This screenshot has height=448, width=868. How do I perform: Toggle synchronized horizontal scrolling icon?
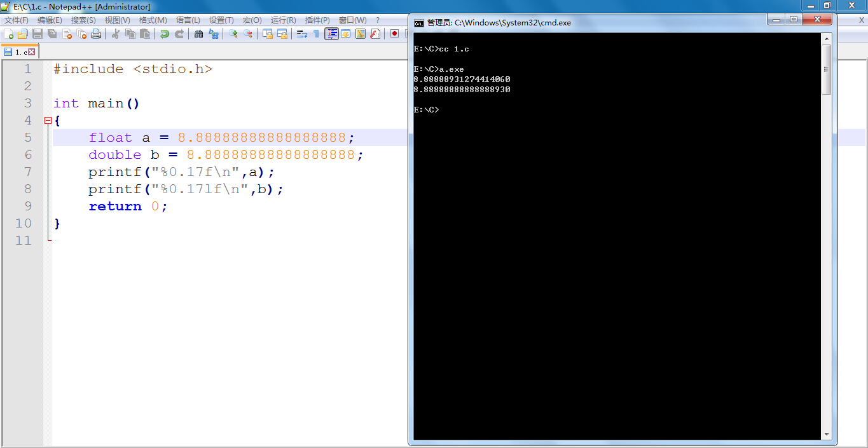[x=282, y=34]
